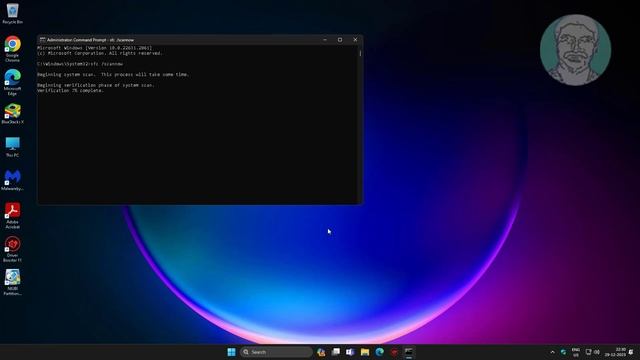
Task: Open Task View on the taskbar
Action: [x=336, y=352]
